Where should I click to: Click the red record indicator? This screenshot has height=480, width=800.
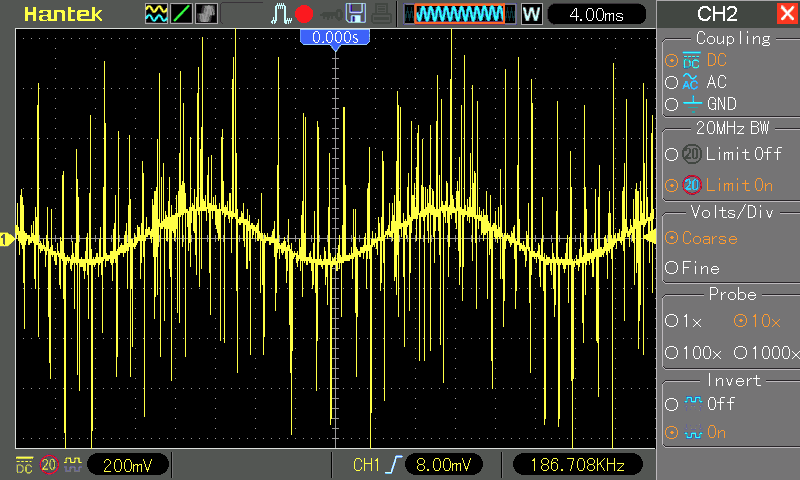pos(304,14)
